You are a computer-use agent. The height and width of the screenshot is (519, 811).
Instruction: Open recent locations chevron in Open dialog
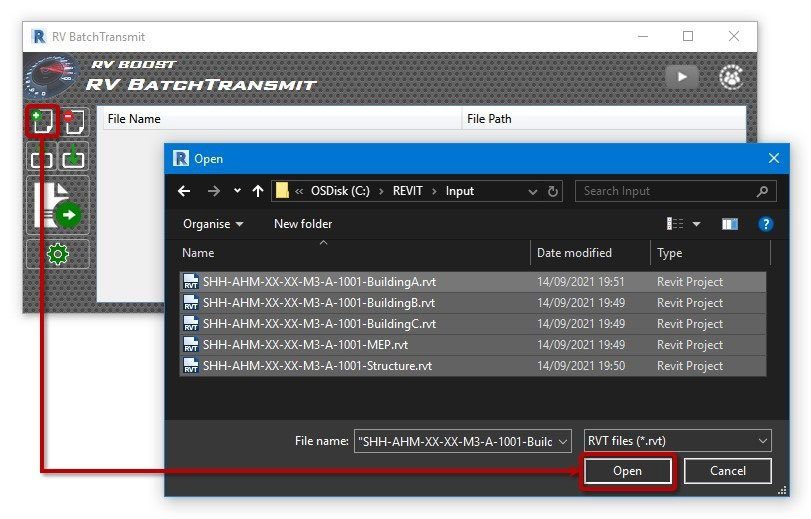237,191
